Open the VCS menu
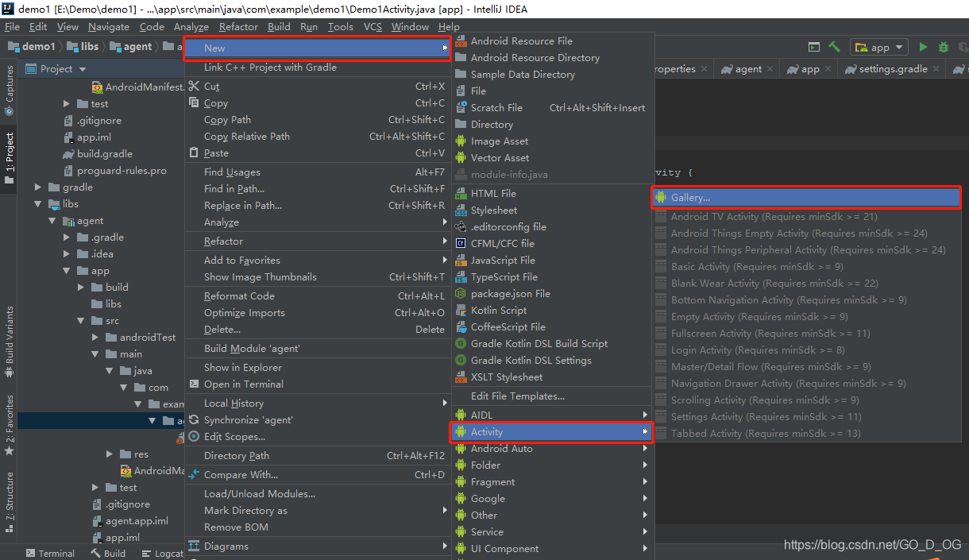The image size is (969, 560). 373,26
